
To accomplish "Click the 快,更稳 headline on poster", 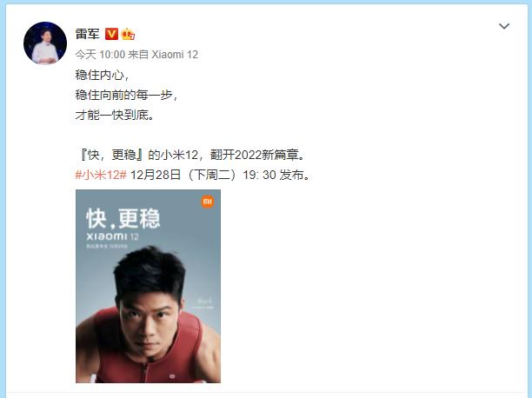I will [x=123, y=219].
